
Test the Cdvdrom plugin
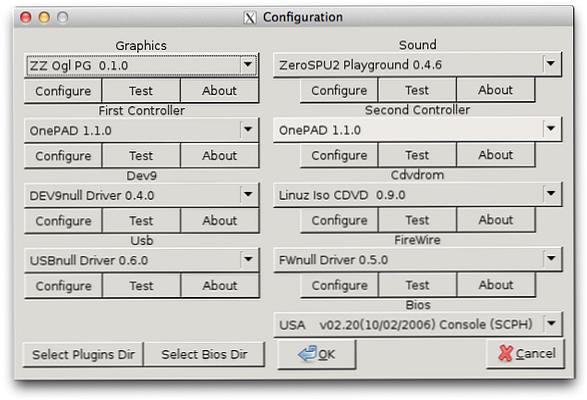417,220
